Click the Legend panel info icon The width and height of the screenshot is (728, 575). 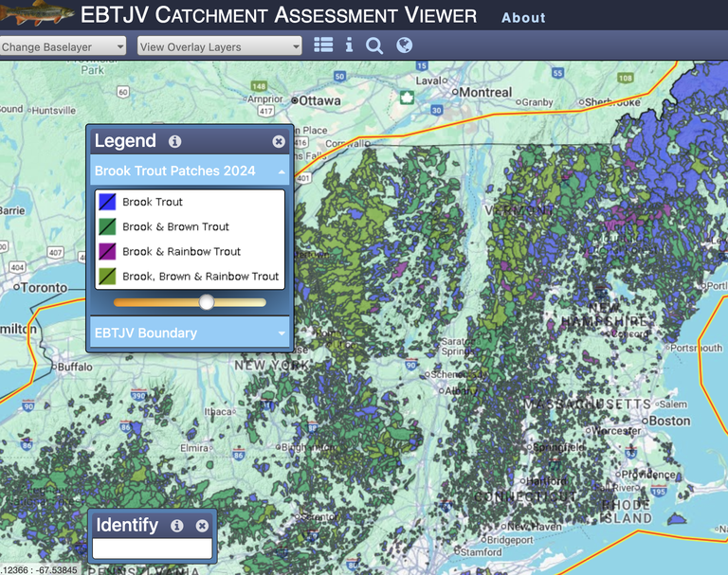(x=174, y=141)
